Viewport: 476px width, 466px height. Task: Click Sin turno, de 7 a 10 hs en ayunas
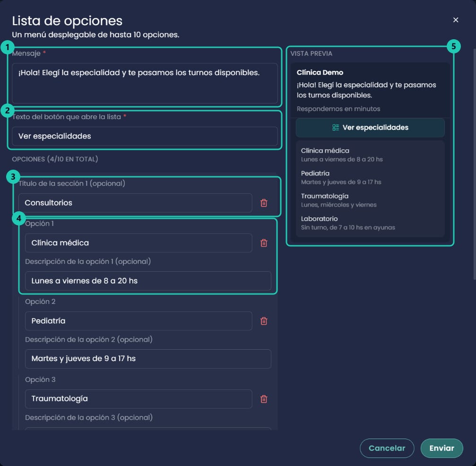point(348,227)
